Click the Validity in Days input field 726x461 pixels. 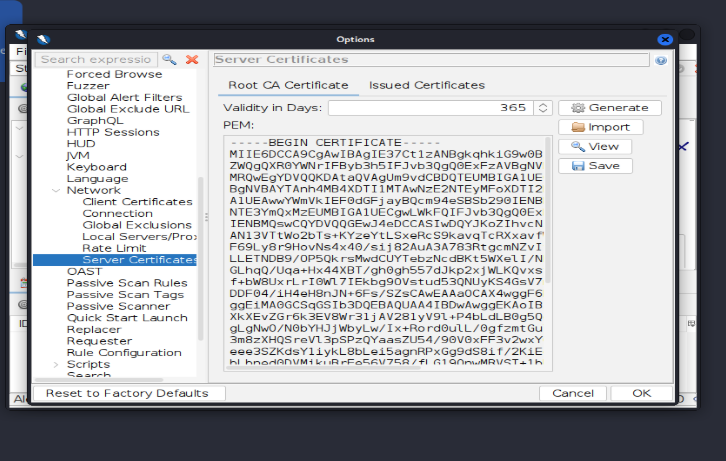(x=430, y=108)
